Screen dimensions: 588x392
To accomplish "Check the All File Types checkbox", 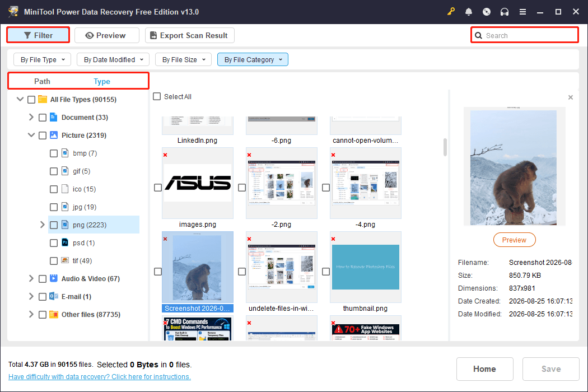I will [x=31, y=100].
